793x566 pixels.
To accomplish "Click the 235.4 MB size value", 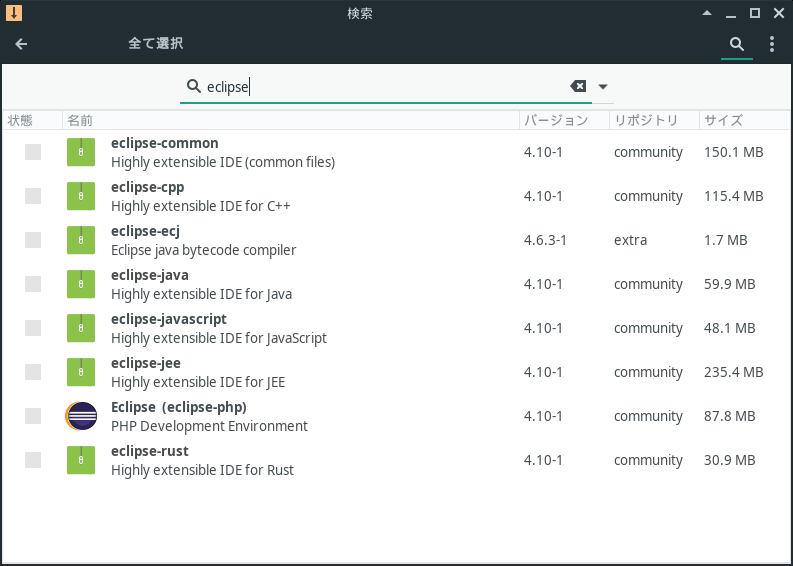I will (x=733, y=372).
